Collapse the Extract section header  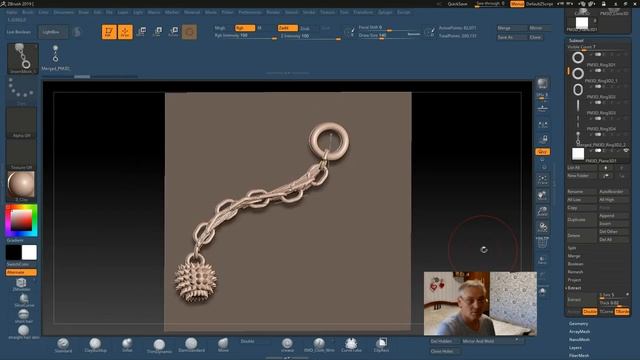[x=574, y=288]
